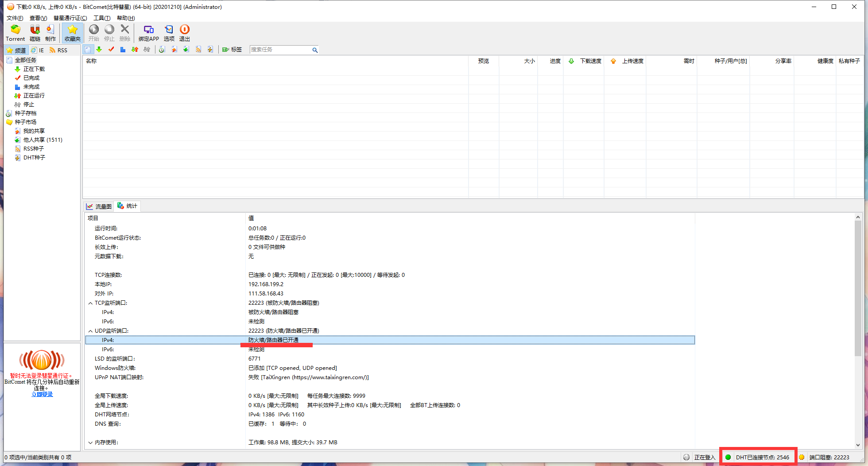
Task: Select the all-tasks filter icon
Action: pos(88,50)
